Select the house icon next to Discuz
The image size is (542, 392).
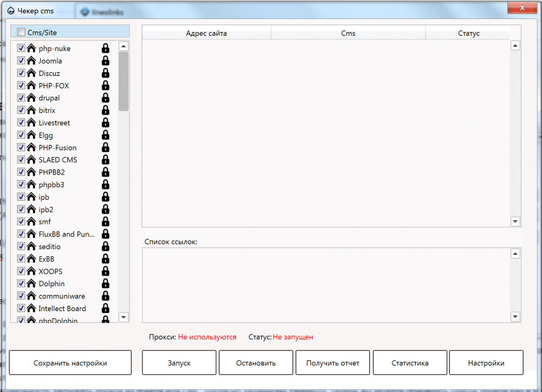31,73
